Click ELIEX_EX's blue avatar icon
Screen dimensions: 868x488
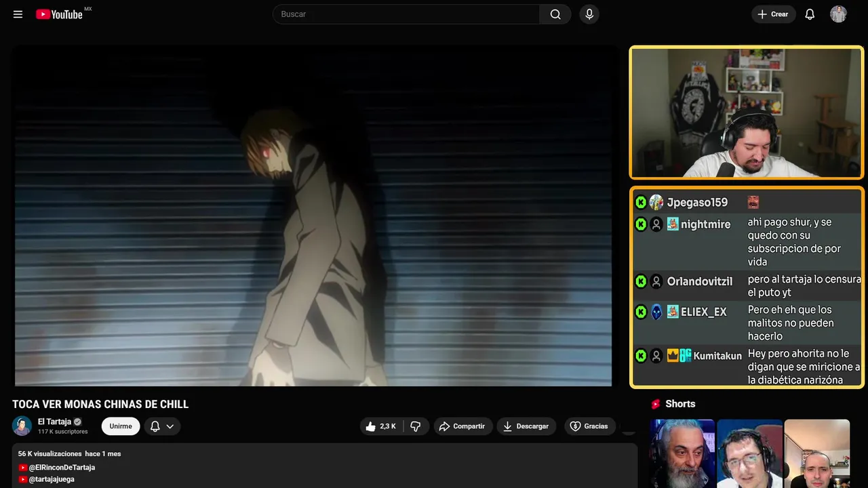[656, 312]
